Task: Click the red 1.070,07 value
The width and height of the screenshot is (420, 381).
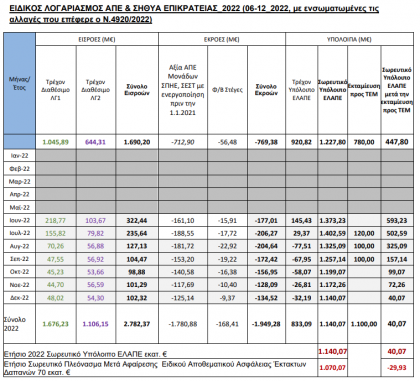Action: point(332,368)
